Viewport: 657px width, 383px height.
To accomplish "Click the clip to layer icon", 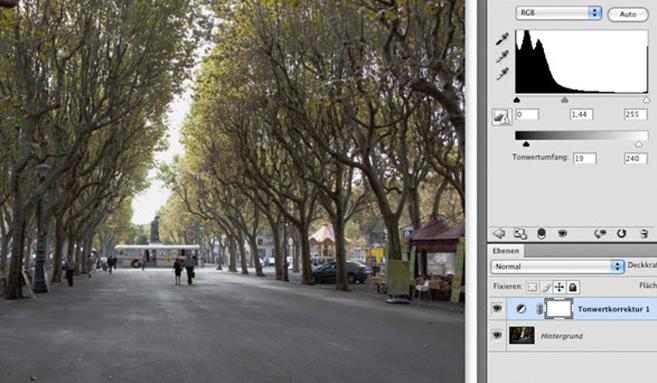I will pyautogui.click(x=541, y=233).
